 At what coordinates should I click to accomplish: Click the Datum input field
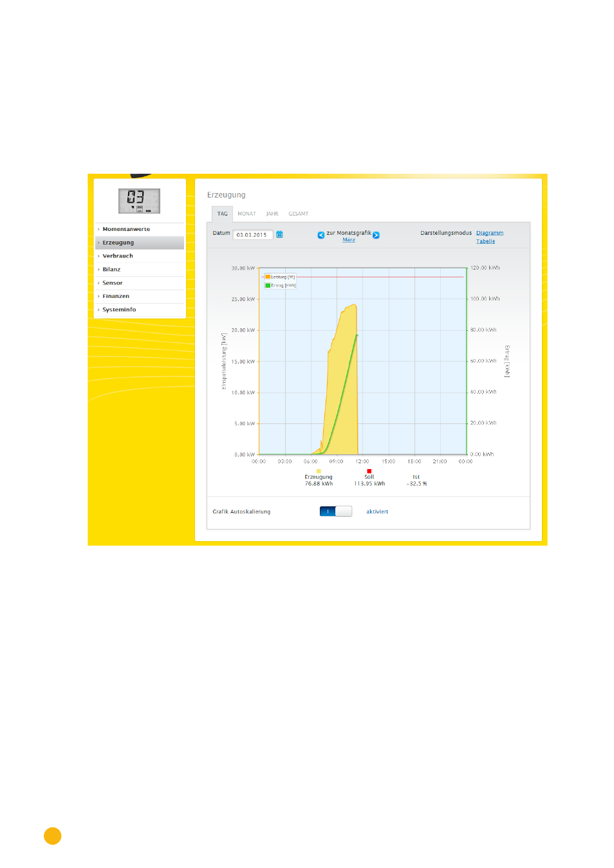coord(253,235)
